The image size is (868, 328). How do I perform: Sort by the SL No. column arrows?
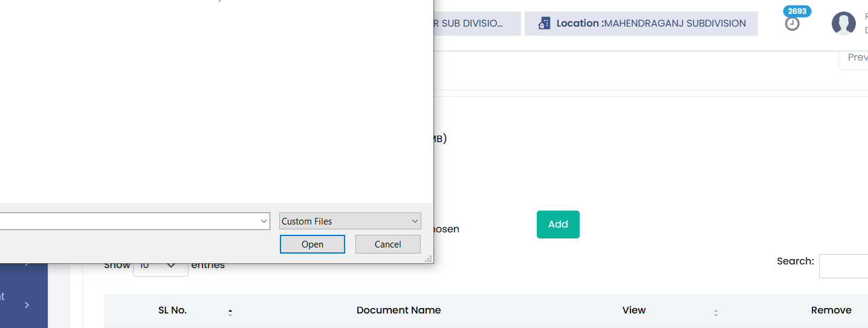(230, 312)
